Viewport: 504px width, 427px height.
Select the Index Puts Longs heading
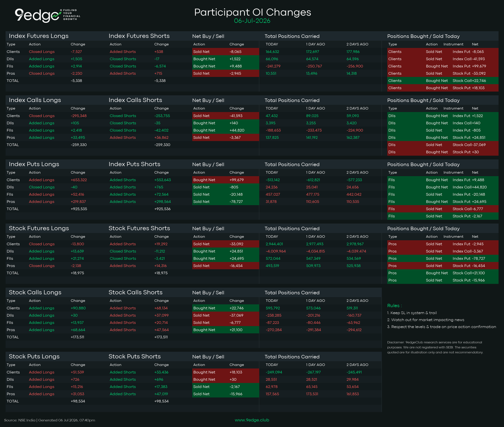coord(34,164)
